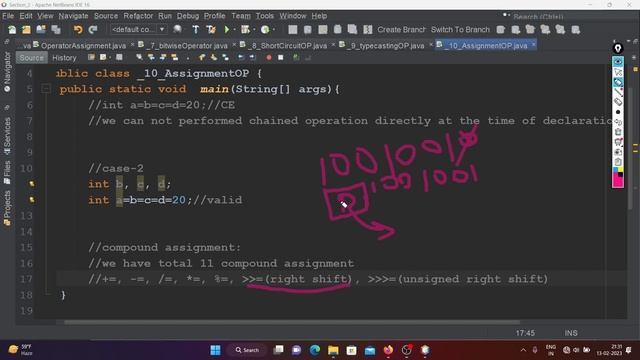
Task: Open the Refactor menu
Action: [138, 16]
